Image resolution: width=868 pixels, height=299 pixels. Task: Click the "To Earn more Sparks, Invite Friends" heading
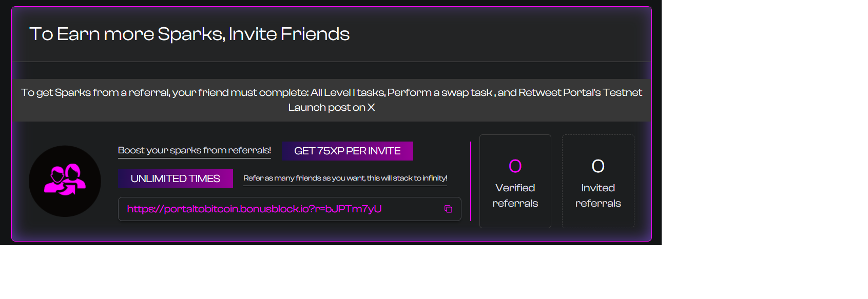pyautogui.click(x=189, y=34)
